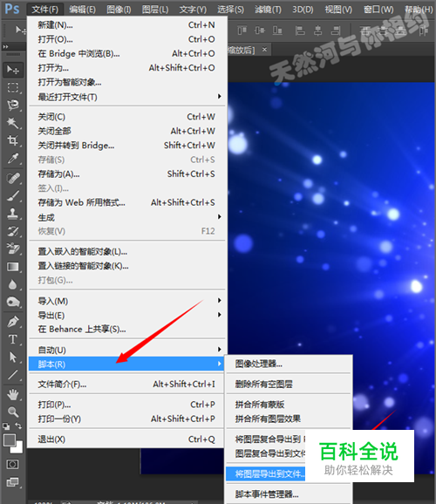Select the Magic Wand tool
Viewport: 436px width, 504px height.
tap(13, 123)
